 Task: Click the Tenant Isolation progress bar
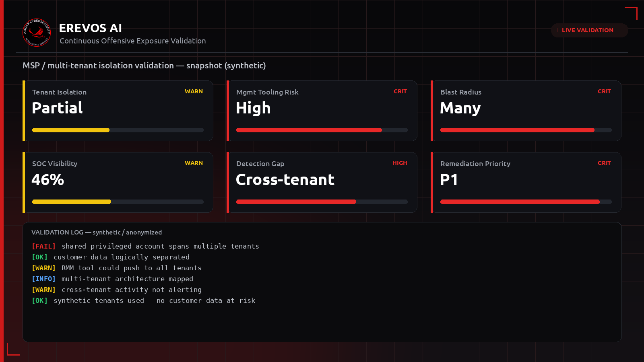tap(118, 130)
